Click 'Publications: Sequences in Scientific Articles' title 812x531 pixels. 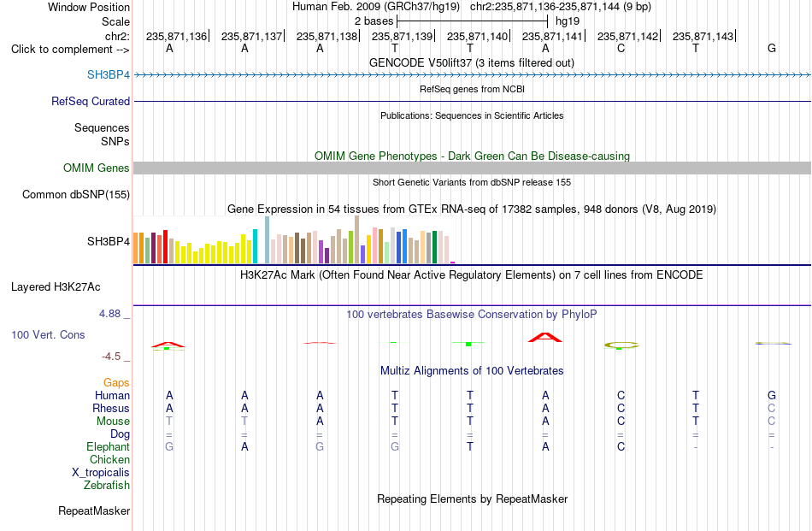click(x=472, y=115)
